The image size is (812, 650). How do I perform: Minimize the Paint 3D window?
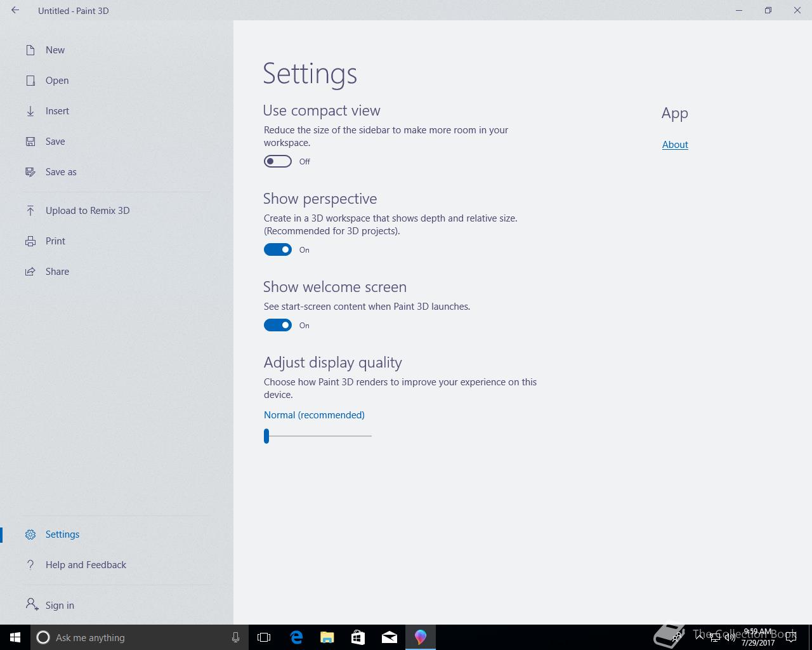(739, 10)
